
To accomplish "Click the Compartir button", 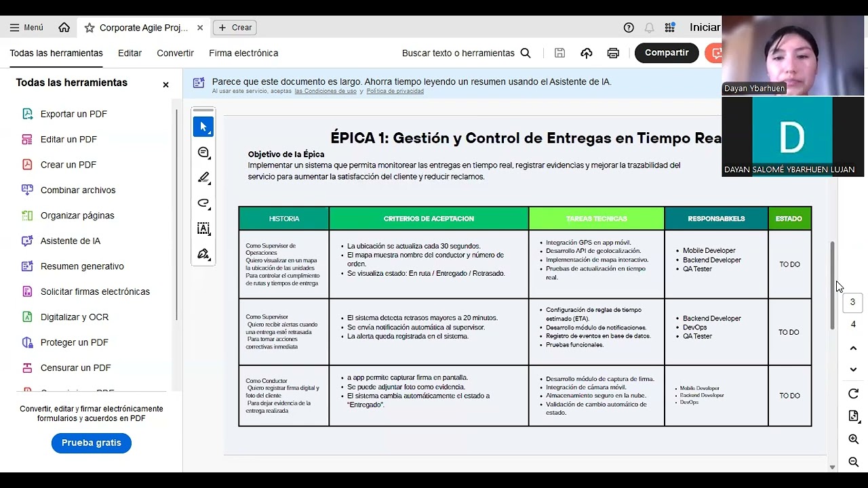I will (x=667, y=53).
